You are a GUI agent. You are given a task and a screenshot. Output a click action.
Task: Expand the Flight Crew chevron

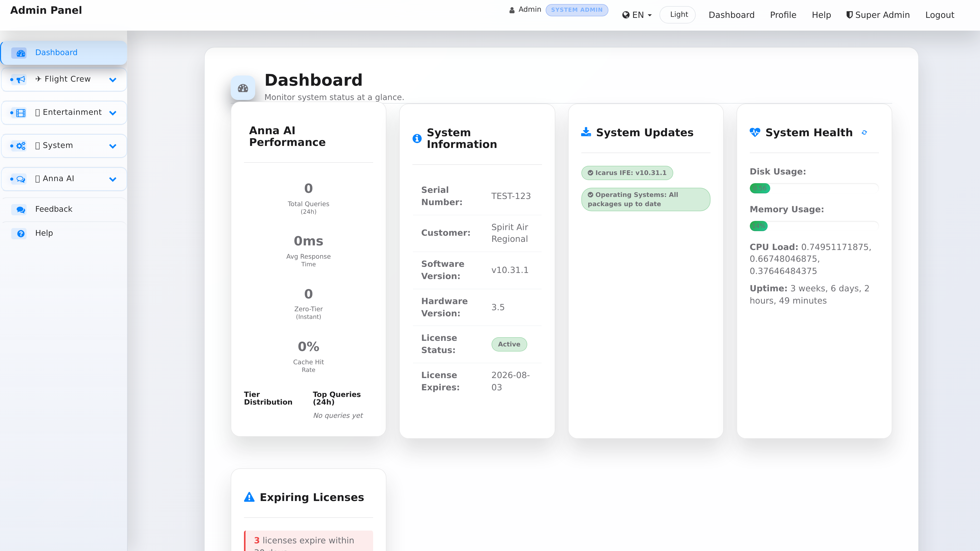(113, 80)
